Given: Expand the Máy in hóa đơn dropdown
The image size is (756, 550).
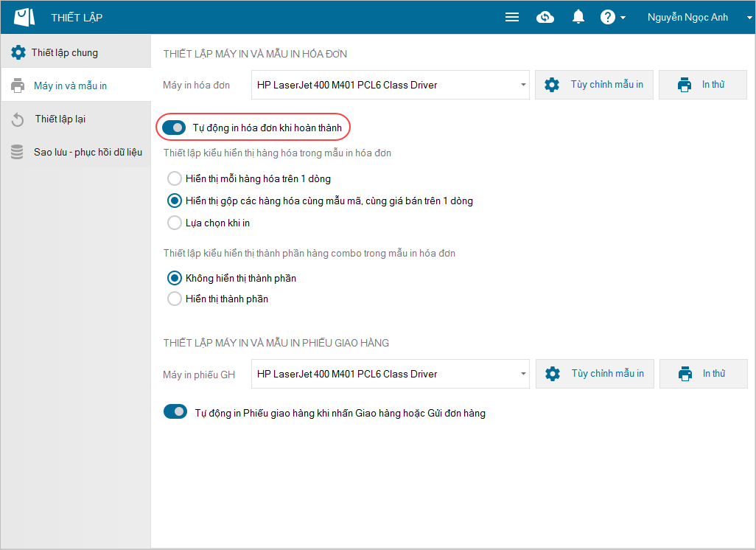Looking at the screenshot, I should click(523, 85).
